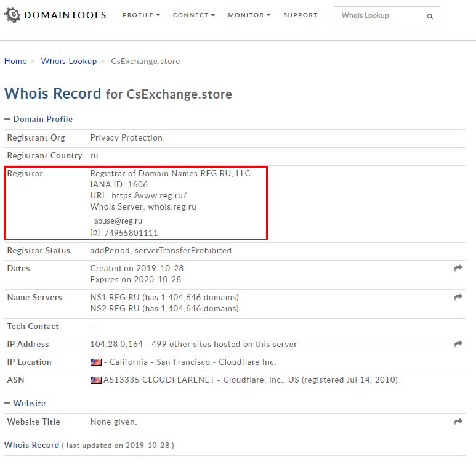Viewport: 476px width, 469px height.
Task: Open the Support menu item
Action: [x=301, y=15]
